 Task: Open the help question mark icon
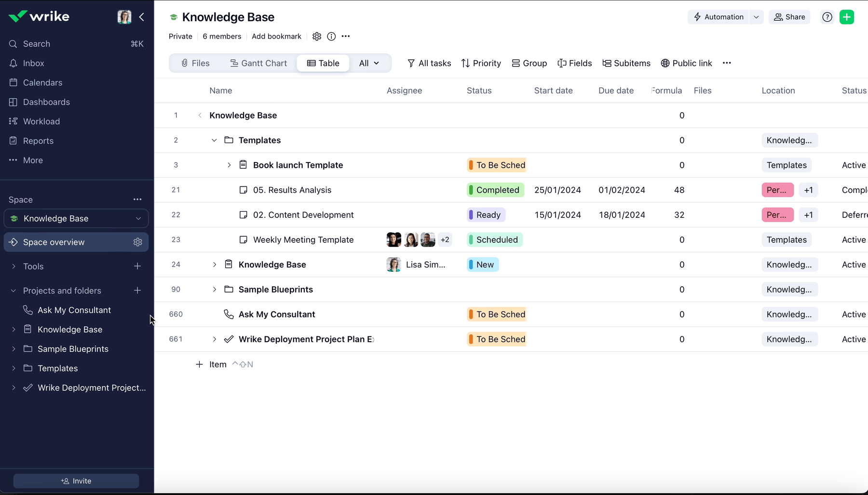click(x=827, y=17)
